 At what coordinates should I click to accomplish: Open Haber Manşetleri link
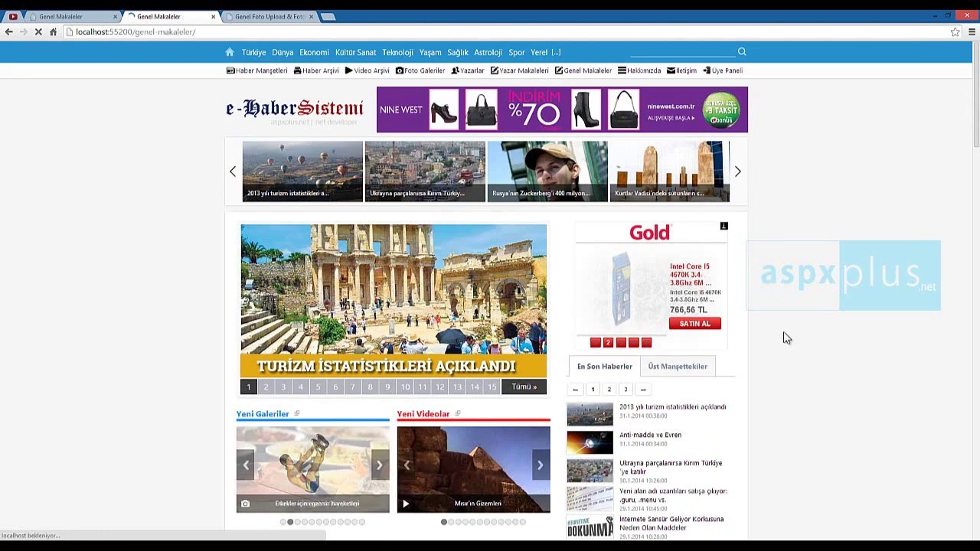coord(257,70)
